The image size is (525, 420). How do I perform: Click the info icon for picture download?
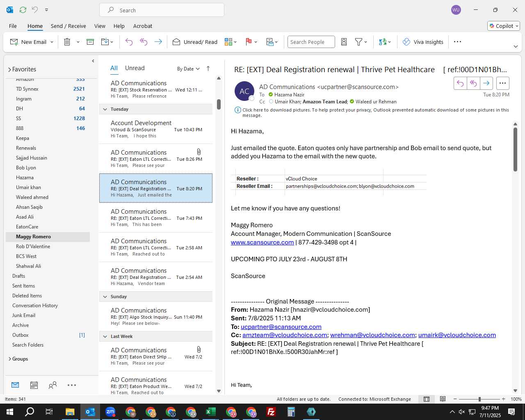click(237, 110)
